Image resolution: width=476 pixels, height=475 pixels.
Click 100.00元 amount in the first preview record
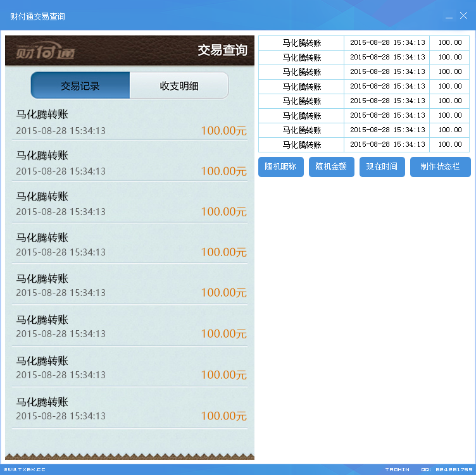(x=224, y=131)
